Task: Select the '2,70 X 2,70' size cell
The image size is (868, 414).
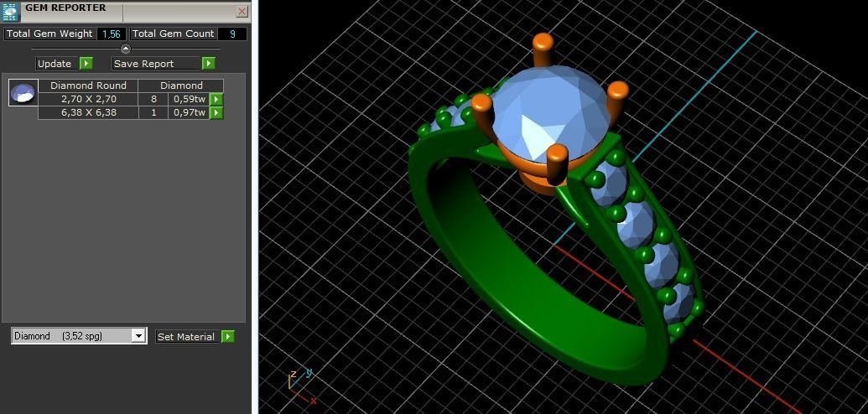Action: (x=89, y=99)
